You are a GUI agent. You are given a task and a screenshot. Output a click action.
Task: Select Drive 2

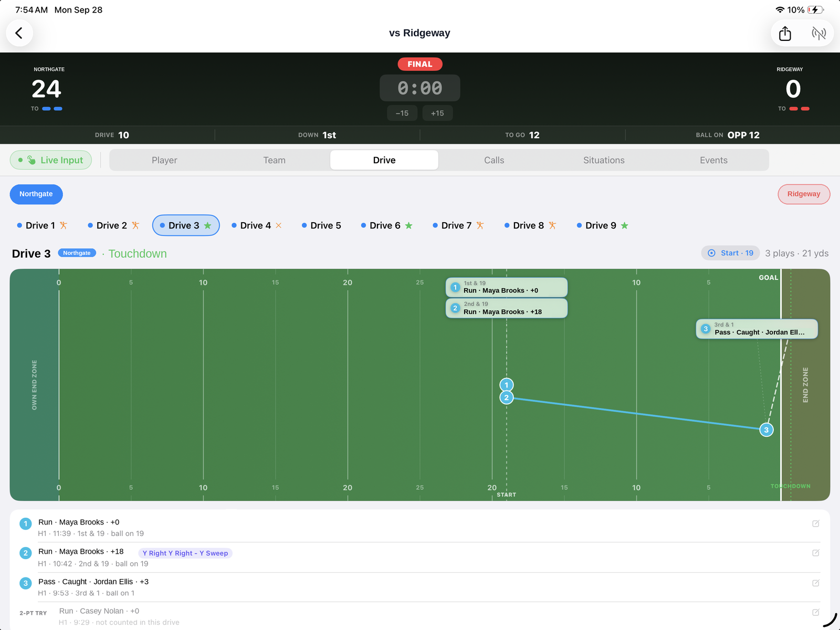point(113,225)
